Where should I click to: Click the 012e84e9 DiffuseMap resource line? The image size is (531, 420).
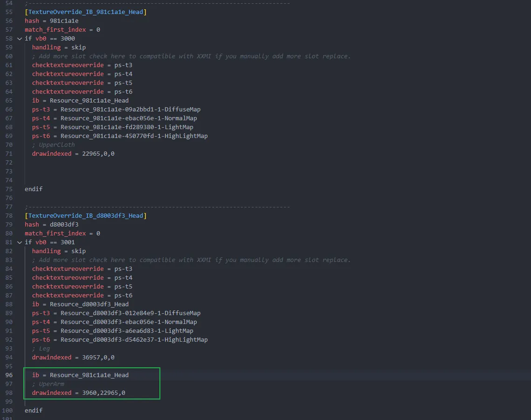pyautogui.click(x=116, y=313)
